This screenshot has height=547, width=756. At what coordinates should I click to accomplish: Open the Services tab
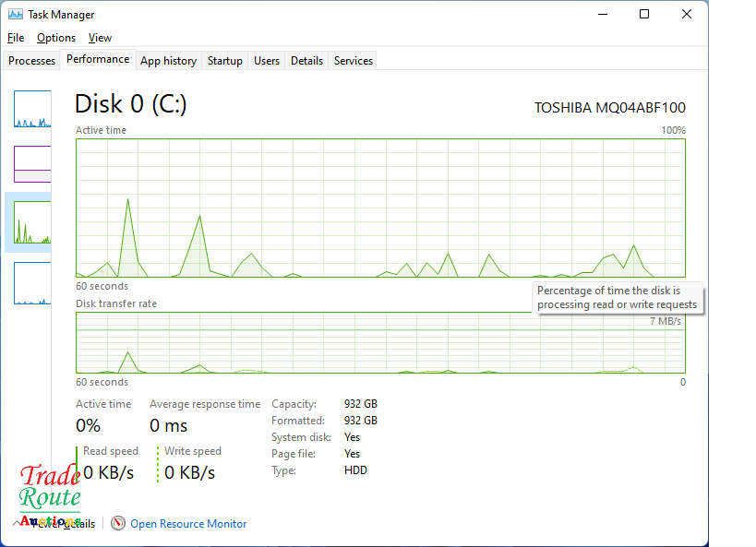click(353, 60)
